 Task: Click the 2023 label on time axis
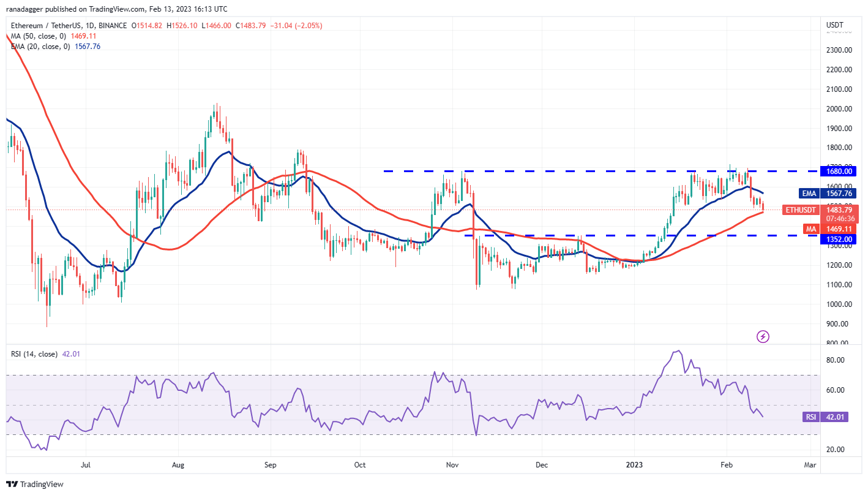click(x=634, y=465)
